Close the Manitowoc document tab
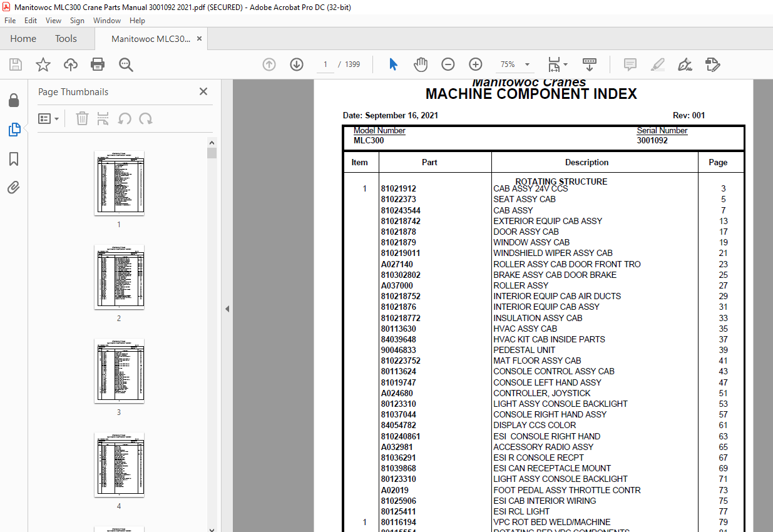 click(200, 39)
